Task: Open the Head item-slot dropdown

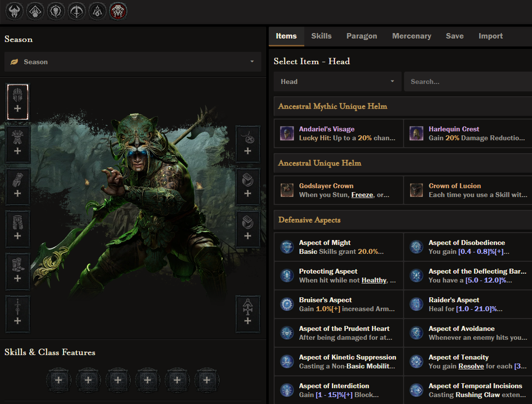Action: [337, 81]
